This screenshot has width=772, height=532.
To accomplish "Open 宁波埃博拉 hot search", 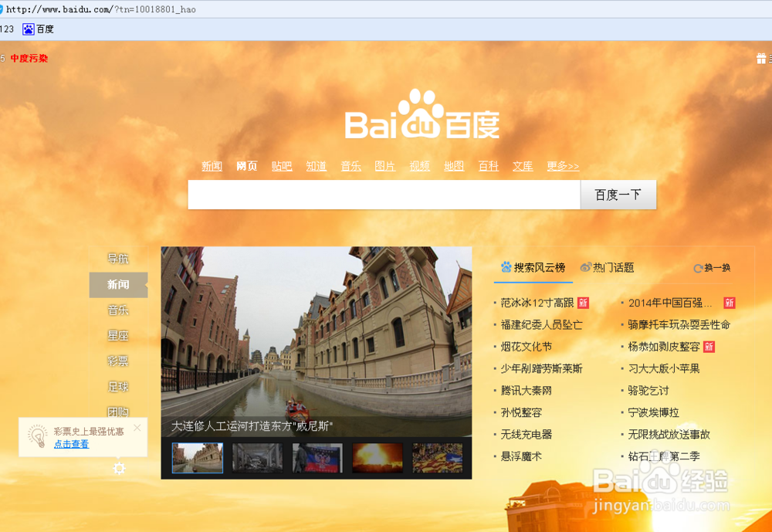I will (x=653, y=413).
